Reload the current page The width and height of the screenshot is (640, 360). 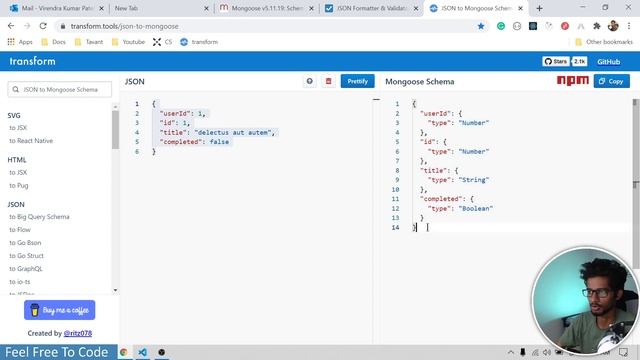tap(43, 26)
